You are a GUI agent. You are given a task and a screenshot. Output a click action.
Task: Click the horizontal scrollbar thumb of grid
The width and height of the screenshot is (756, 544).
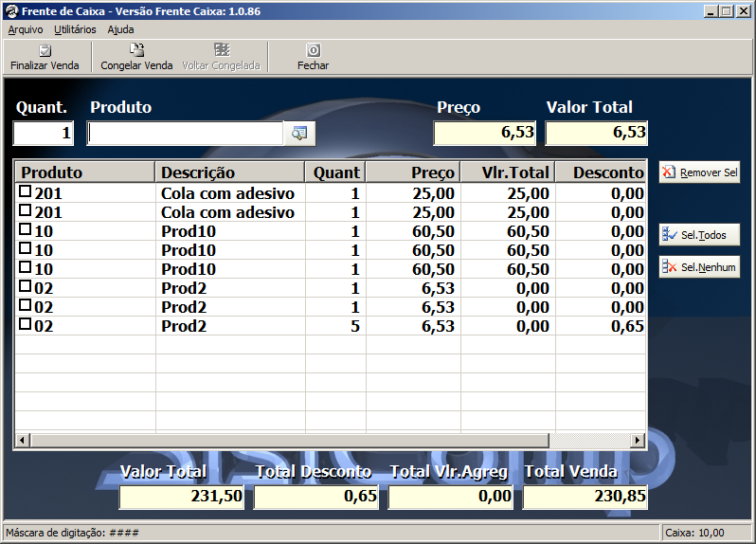(x=289, y=440)
